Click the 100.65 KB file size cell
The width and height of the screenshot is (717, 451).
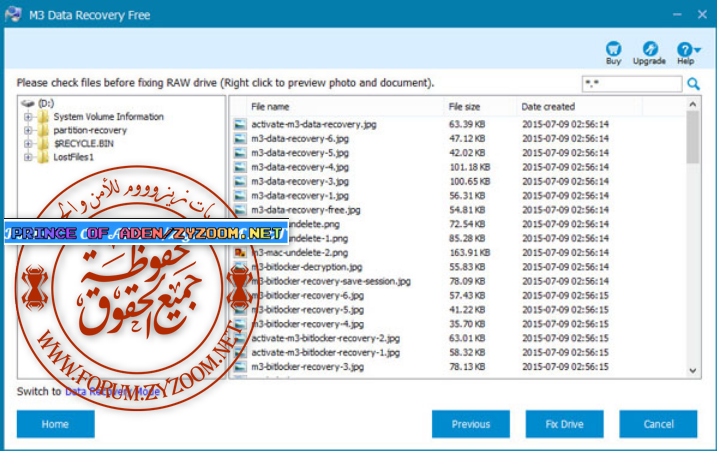coord(470,181)
